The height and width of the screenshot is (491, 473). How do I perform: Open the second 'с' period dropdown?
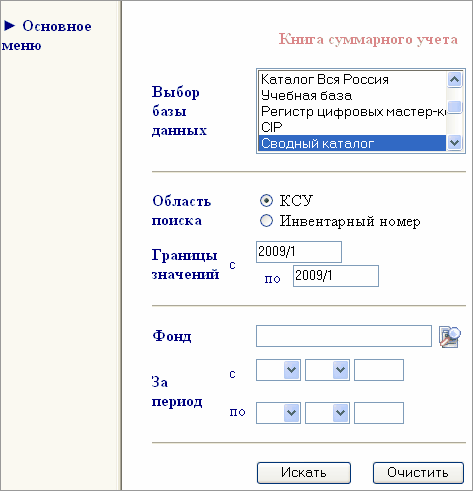click(327, 370)
